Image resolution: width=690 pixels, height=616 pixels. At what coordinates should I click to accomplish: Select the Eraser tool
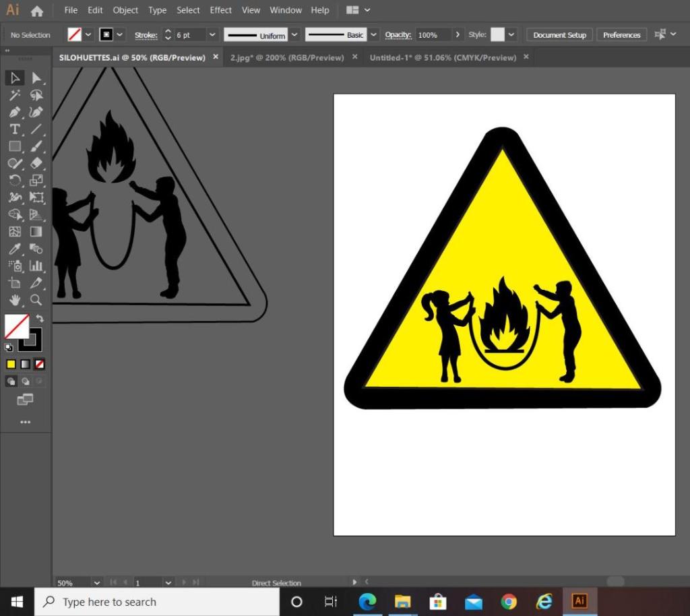36,163
